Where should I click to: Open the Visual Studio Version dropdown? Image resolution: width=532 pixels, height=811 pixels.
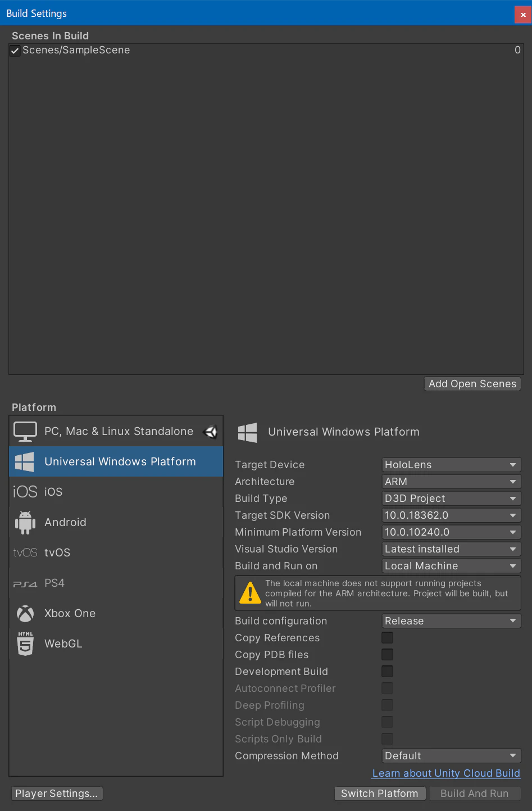452,549
